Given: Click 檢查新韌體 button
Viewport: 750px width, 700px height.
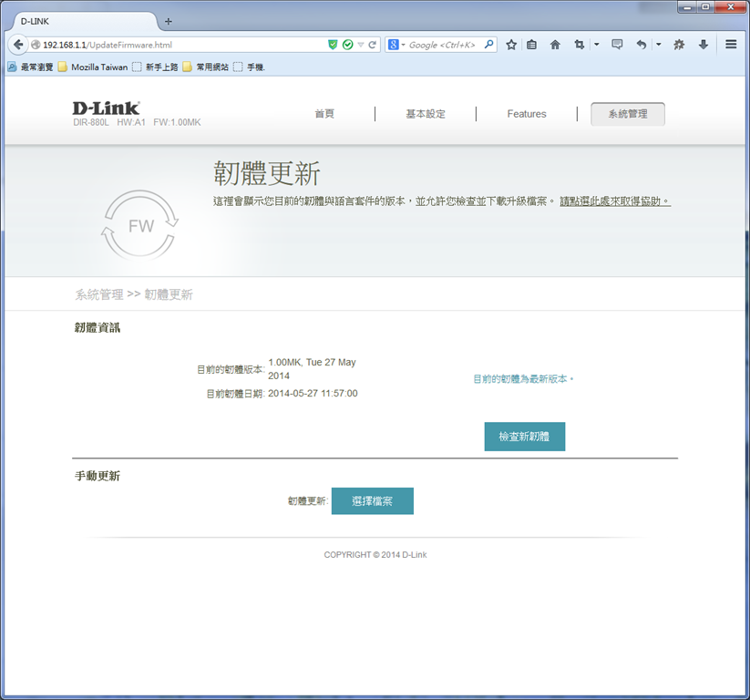Looking at the screenshot, I should click(525, 437).
